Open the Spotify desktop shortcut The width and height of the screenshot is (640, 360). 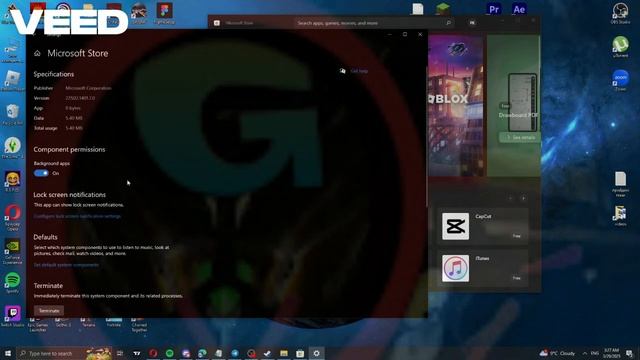pyautogui.click(x=13, y=283)
